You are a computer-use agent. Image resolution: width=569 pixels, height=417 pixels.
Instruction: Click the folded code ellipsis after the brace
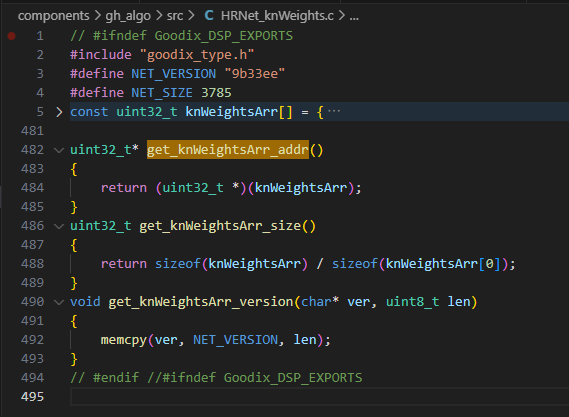334,112
